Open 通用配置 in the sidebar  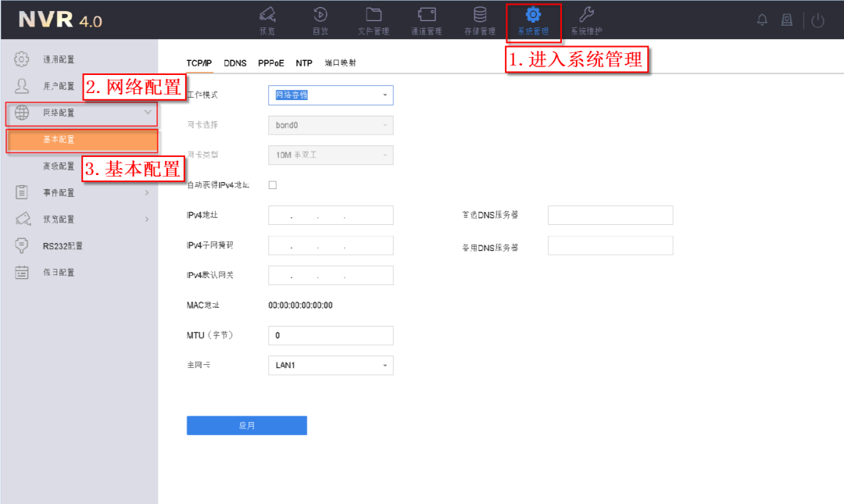(59, 59)
